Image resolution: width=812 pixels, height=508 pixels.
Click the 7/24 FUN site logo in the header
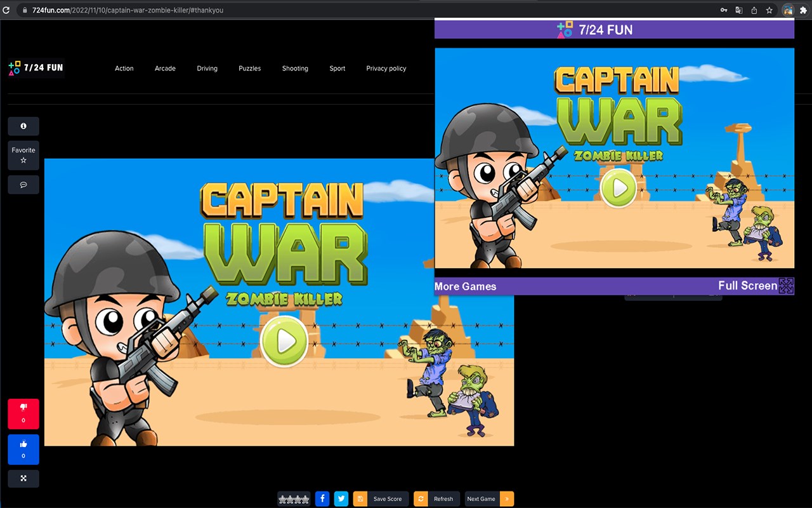(x=36, y=68)
